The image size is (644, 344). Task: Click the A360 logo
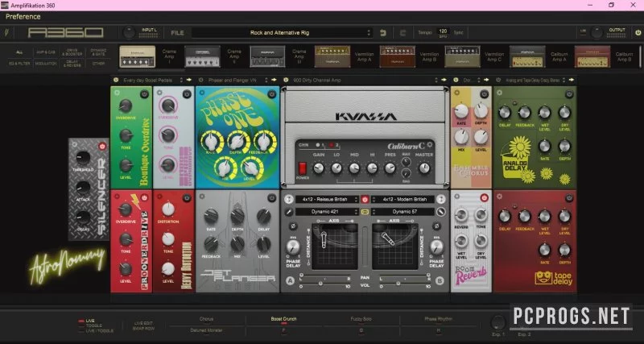tap(66, 32)
